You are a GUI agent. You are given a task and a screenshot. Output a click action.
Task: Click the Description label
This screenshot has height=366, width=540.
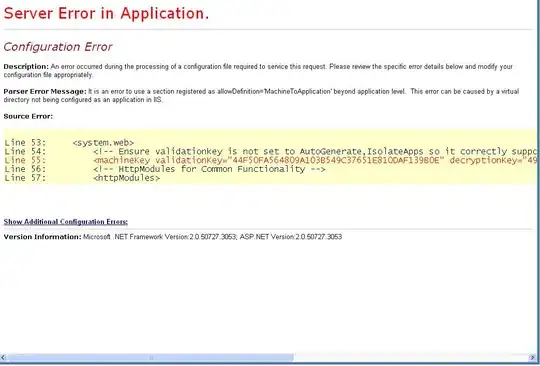(x=26, y=66)
